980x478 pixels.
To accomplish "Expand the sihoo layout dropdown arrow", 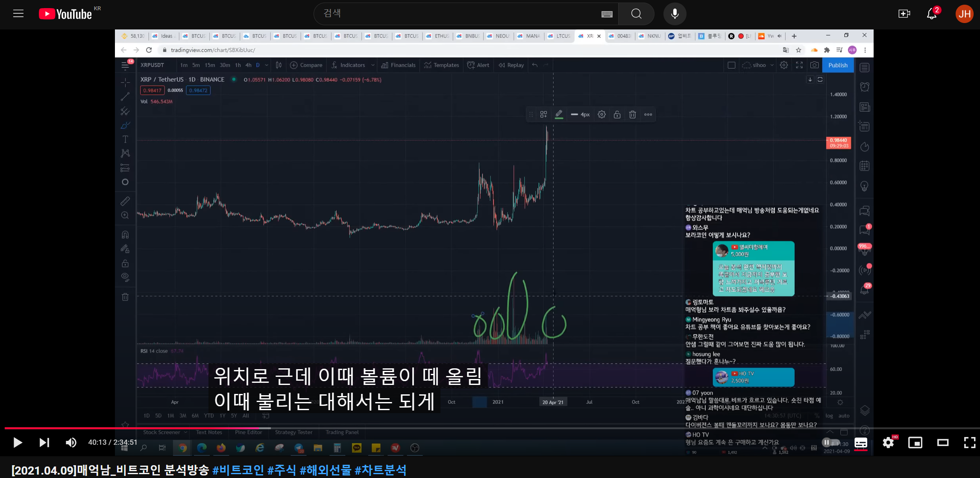I will coord(772,65).
